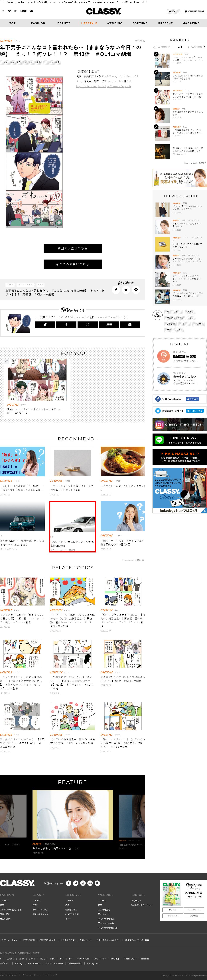
Task: Click the Twitter icon in the footer follow row
Action: point(76,883)
